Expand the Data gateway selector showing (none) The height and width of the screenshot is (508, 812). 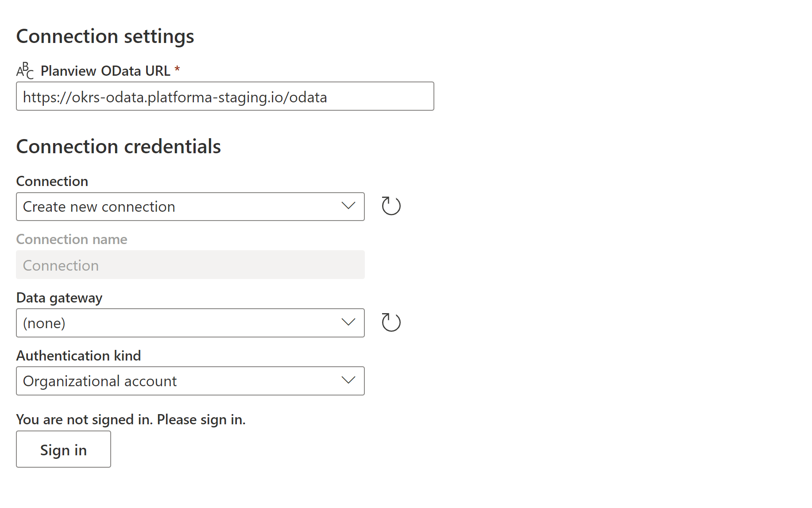[190, 322]
